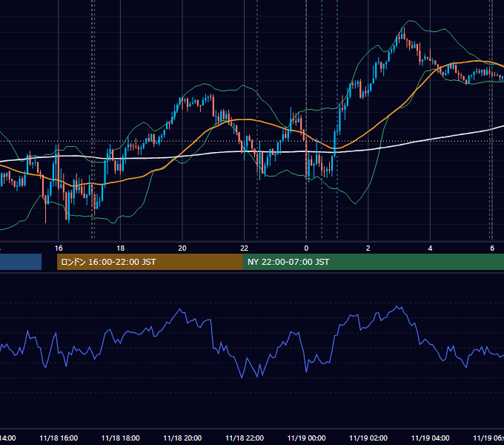Click the 2 hour label on price chart axis
Screen dimensions: 504x445
(x=368, y=248)
